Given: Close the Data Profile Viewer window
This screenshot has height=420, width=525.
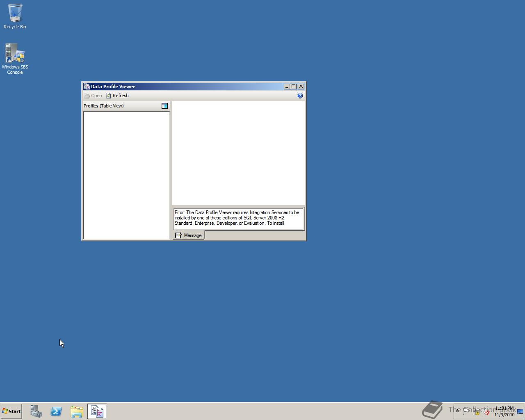Looking at the screenshot, I should [301, 87].
